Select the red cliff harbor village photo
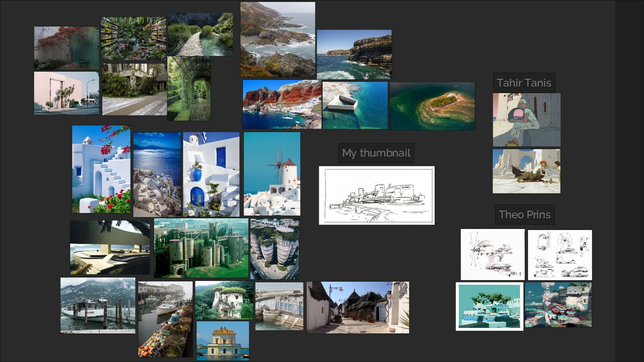Image resolution: width=644 pixels, height=362 pixels. click(x=282, y=104)
